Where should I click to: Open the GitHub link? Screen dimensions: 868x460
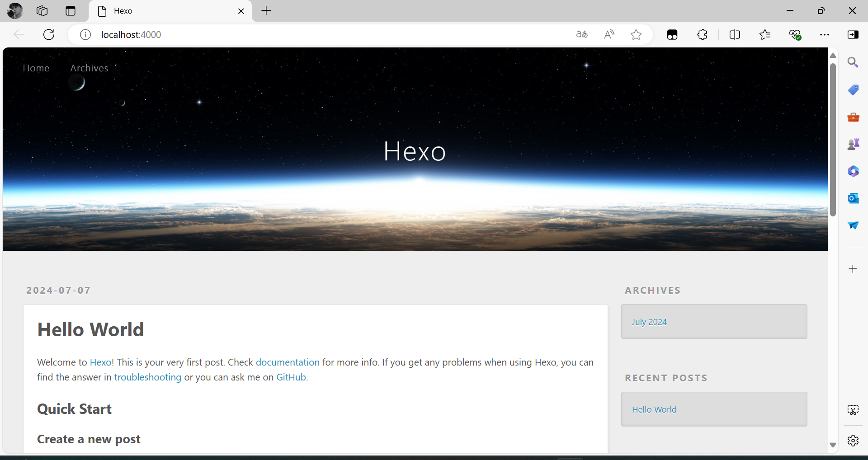[x=291, y=377]
